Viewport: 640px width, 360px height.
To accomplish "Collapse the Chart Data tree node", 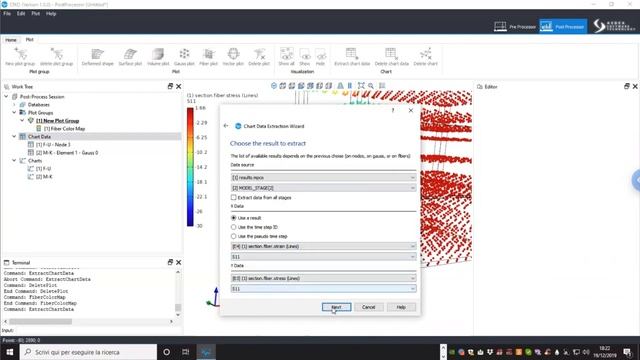I will click(14, 136).
